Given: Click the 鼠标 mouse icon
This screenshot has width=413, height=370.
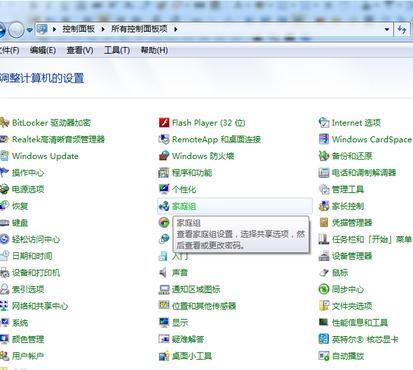Looking at the screenshot, I should pyautogui.click(x=324, y=273).
